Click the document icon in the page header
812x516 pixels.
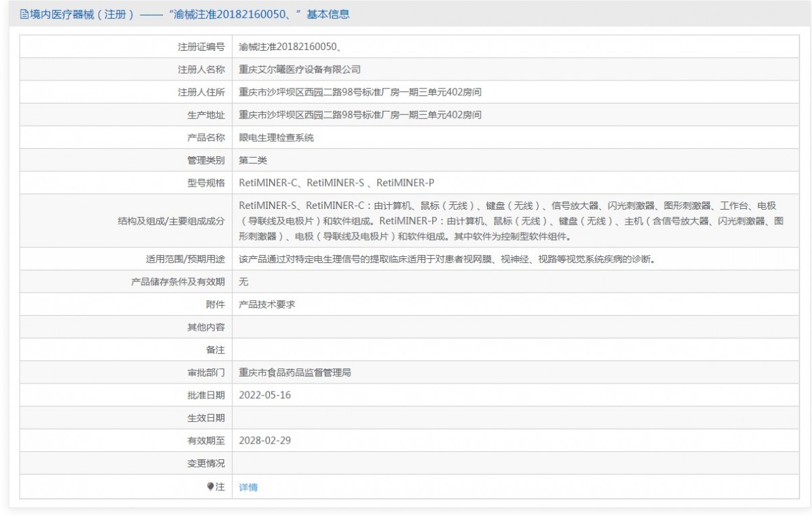(24, 14)
